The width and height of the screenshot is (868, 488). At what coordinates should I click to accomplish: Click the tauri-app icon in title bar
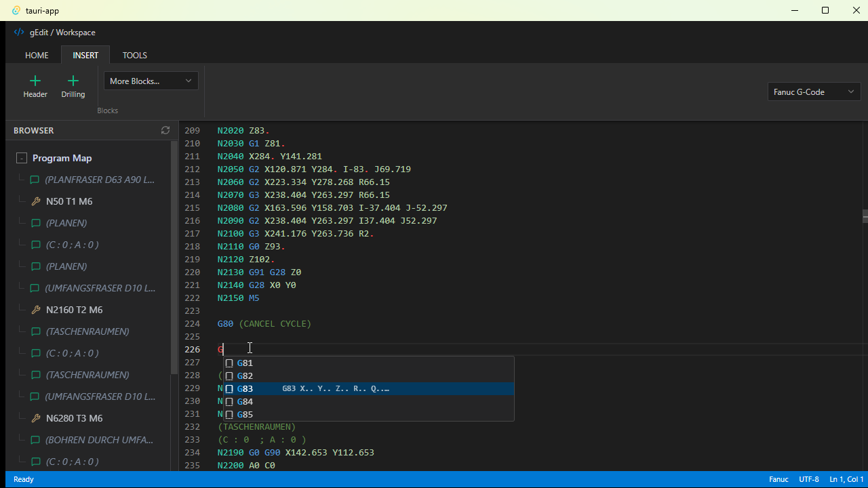tap(16, 10)
